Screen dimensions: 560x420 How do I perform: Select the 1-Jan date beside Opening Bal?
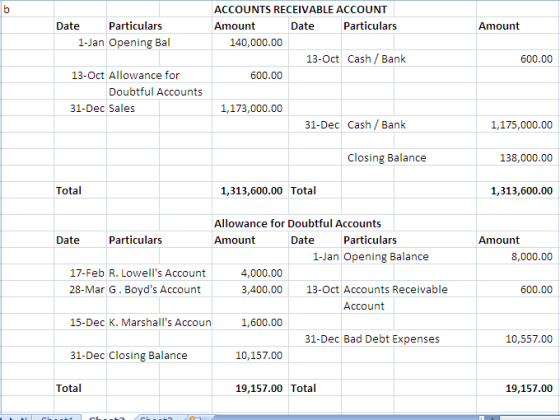91,42
